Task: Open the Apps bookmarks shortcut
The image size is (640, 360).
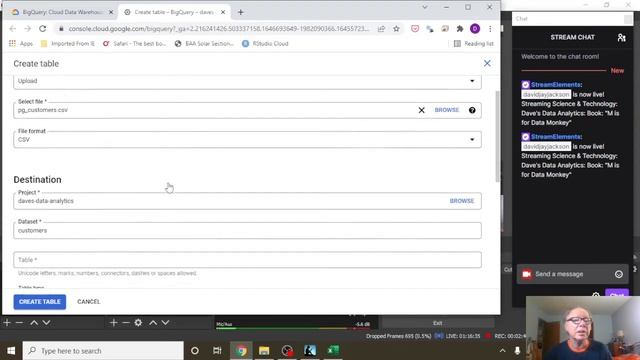Action: 21,44
